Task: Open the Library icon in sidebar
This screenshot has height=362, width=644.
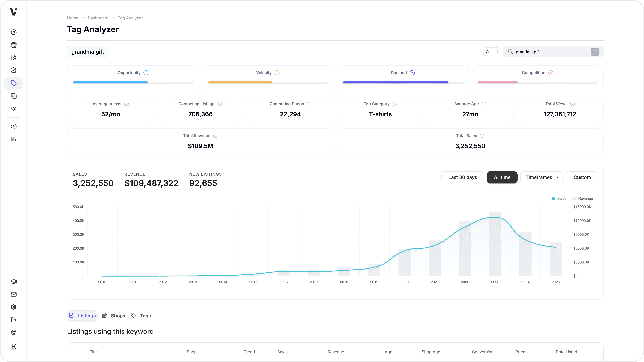Action: [14, 139]
